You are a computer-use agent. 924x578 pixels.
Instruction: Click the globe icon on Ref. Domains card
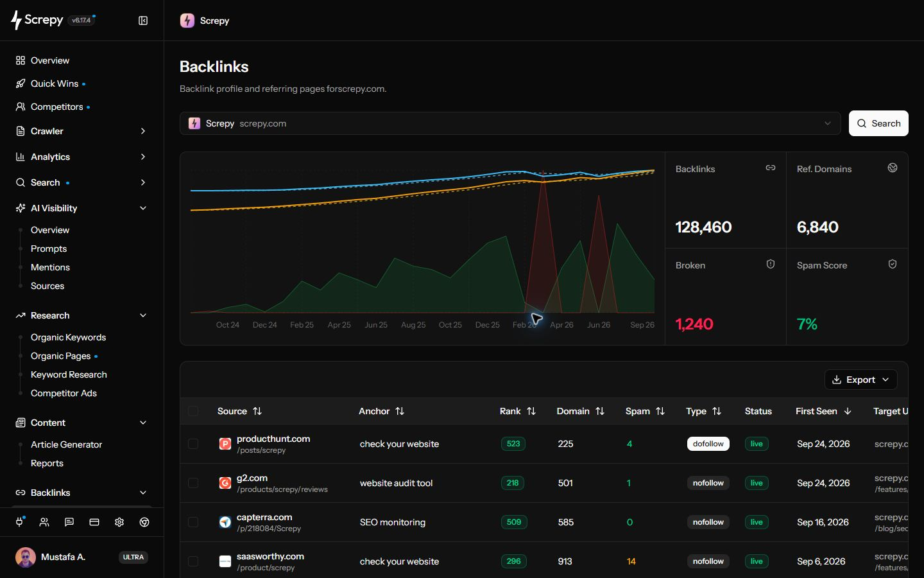(x=893, y=168)
